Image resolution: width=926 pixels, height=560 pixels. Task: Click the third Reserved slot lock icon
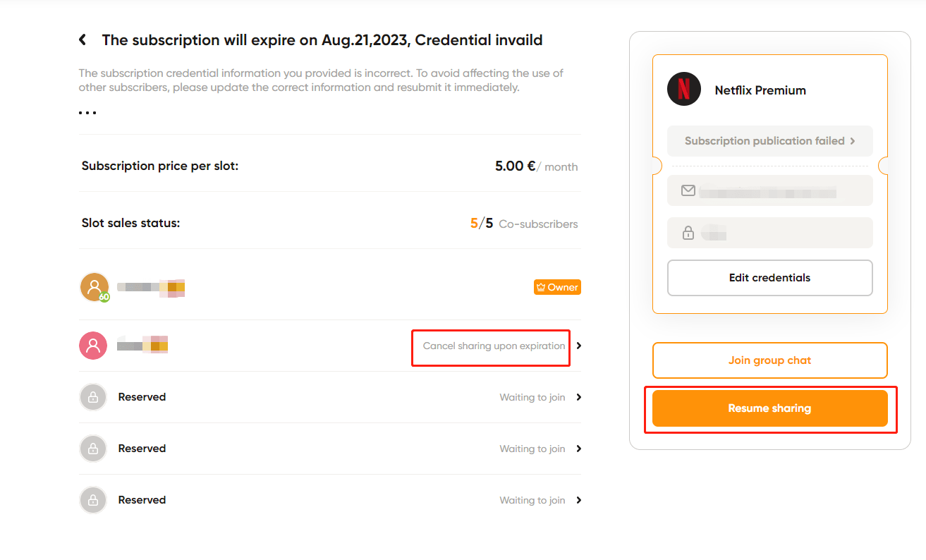pyautogui.click(x=93, y=500)
